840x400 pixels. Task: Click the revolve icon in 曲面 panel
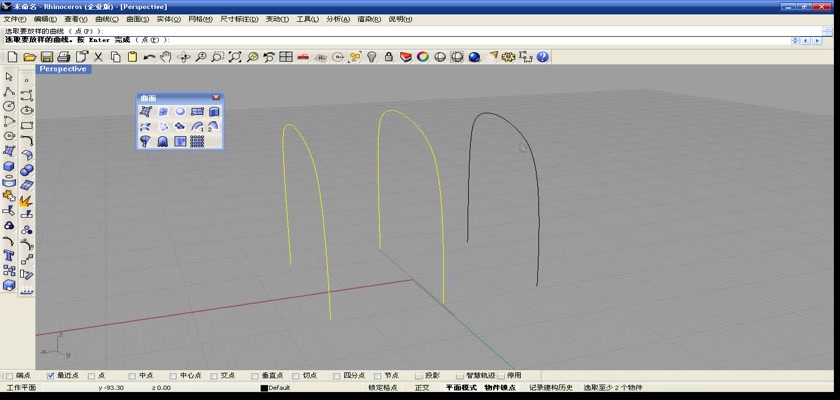(145, 141)
